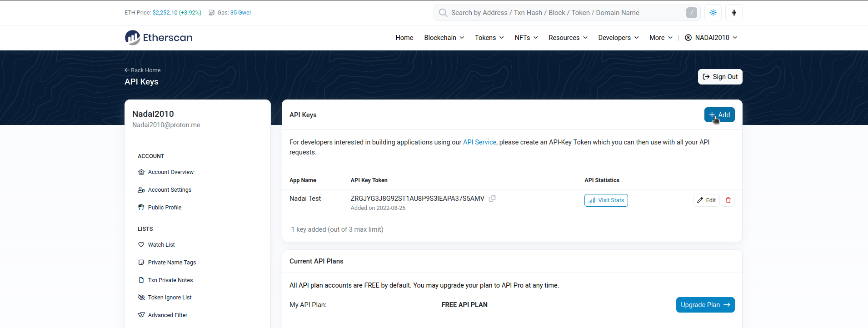Click the Nadai Test app name
Screen dimensions: 868x328
point(305,199)
